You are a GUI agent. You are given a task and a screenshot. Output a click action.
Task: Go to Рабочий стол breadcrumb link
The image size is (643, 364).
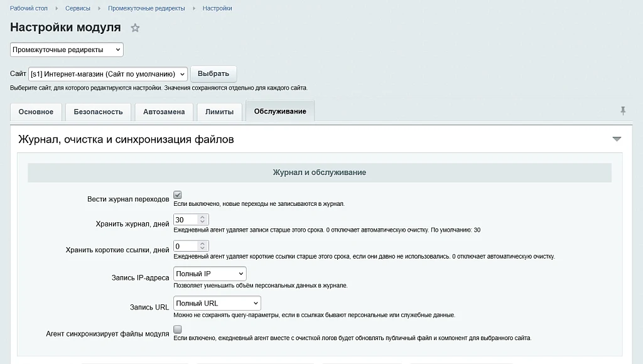(x=29, y=8)
